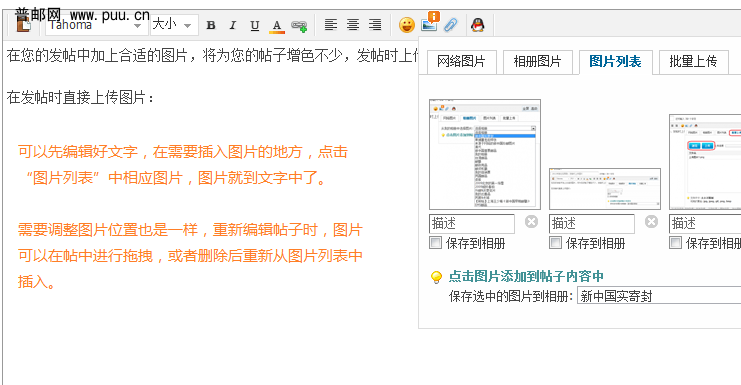Click the orange paragraph starting 可以先编辑好文字
Image resolution: width=741 pixels, height=385 pixels.
pyautogui.click(x=183, y=165)
